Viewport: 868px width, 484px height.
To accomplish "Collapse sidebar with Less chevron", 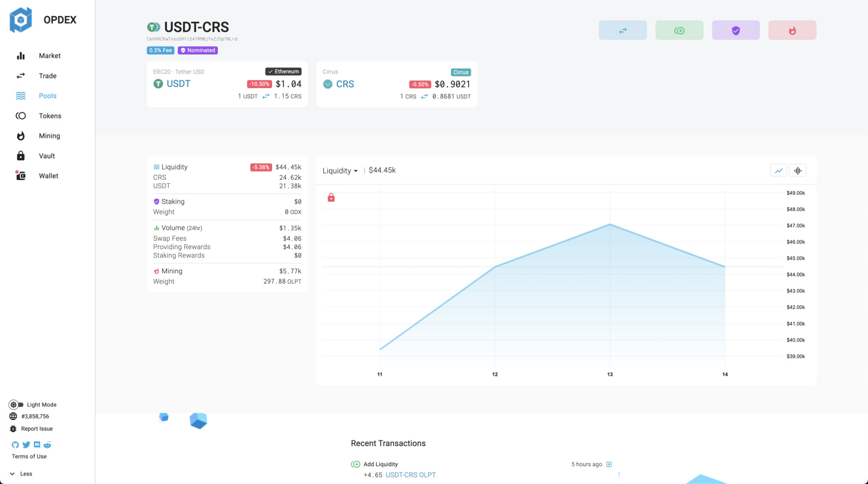I will [x=12, y=474].
